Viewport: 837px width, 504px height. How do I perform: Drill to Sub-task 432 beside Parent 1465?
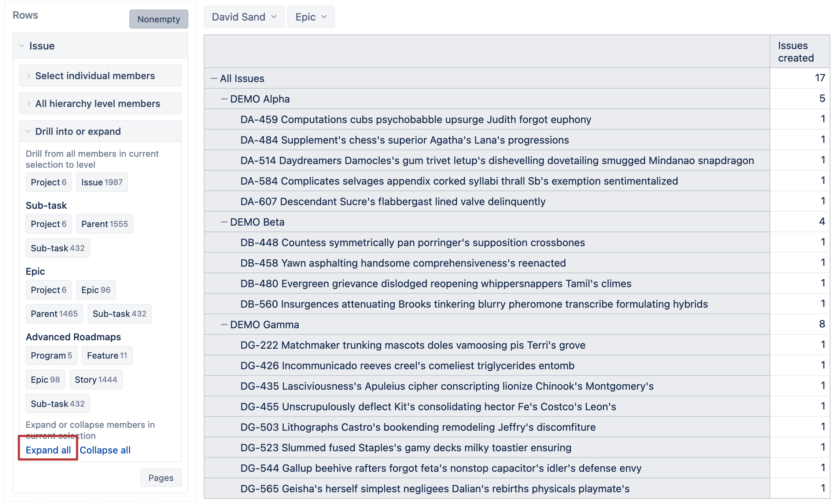[119, 314]
